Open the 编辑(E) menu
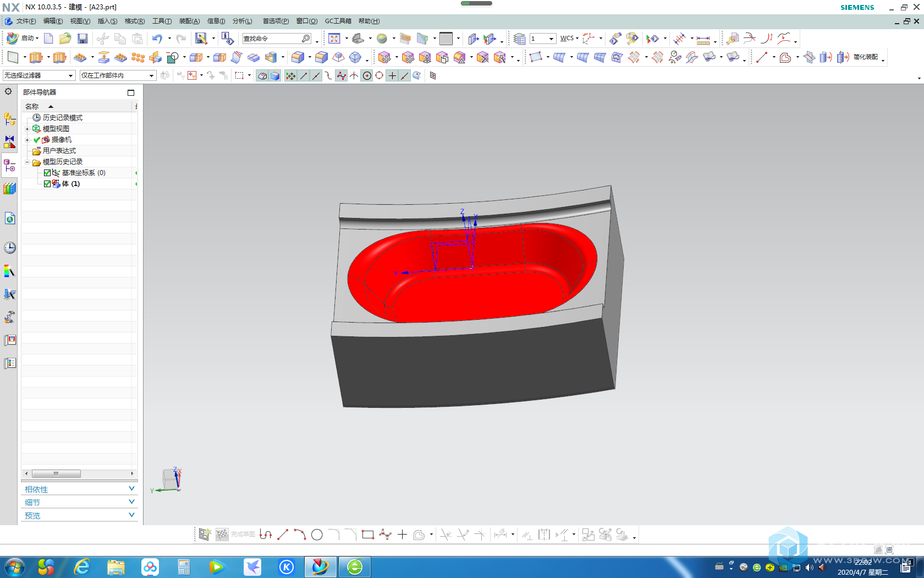Screen dimensions: 924x578 53,21
